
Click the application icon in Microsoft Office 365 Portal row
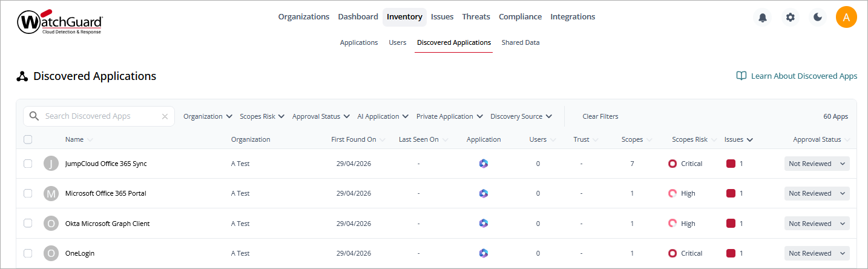click(483, 193)
